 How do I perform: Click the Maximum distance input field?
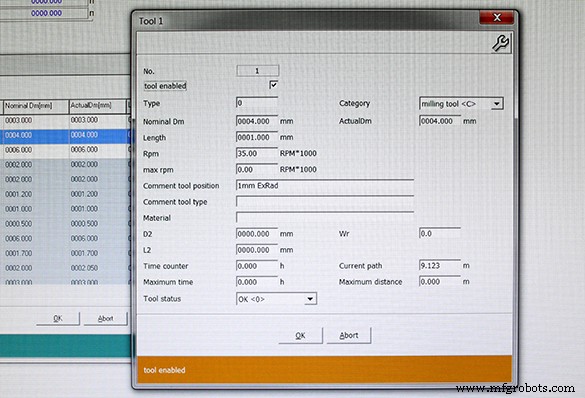tap(440, 282)
